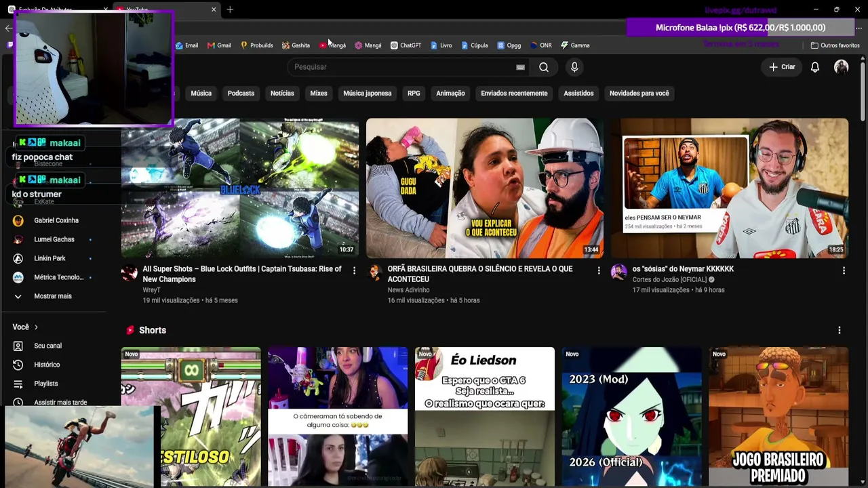Select the Animação filter chip

[450, 94]
